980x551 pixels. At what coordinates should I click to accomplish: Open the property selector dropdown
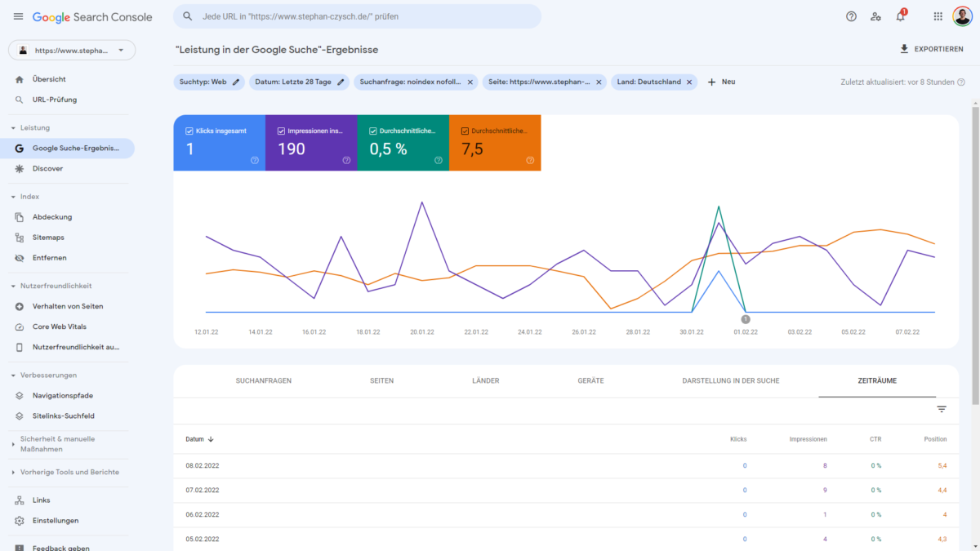point(72,51)
